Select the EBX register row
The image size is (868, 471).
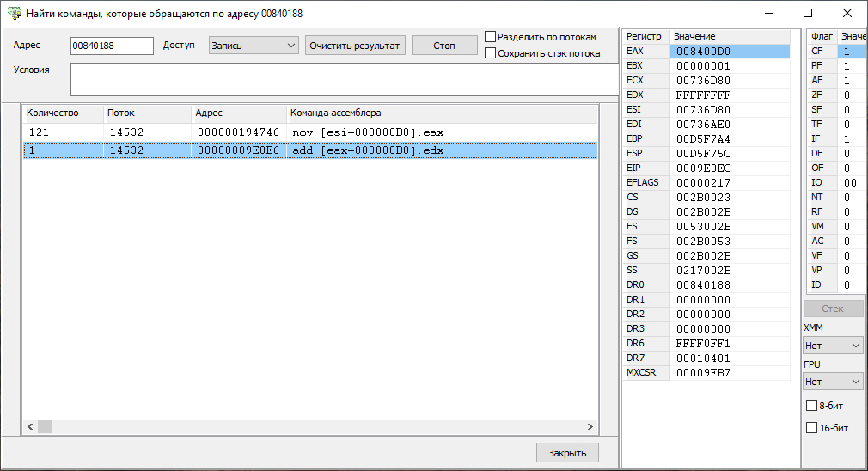tap(706, 66)
